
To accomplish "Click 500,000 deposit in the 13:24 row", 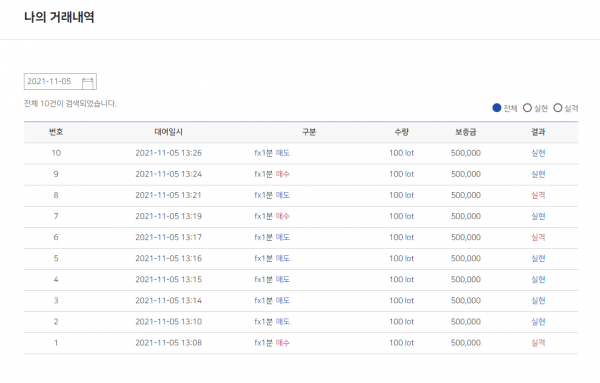I will pyautogui.click(x=466, y=174).
